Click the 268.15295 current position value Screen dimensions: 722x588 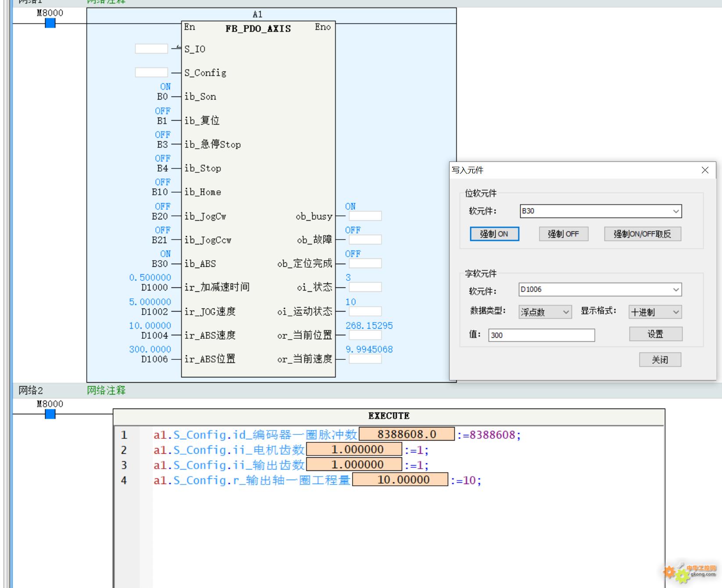[x=369, y=326]
